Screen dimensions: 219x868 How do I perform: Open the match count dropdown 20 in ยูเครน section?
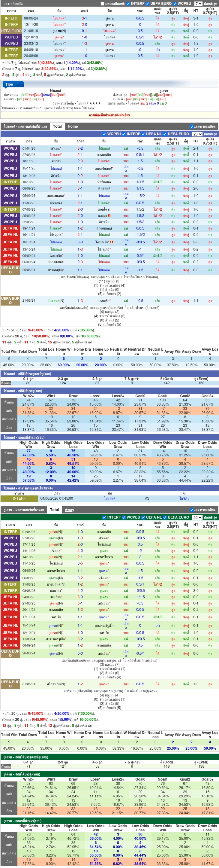point(197,518)
